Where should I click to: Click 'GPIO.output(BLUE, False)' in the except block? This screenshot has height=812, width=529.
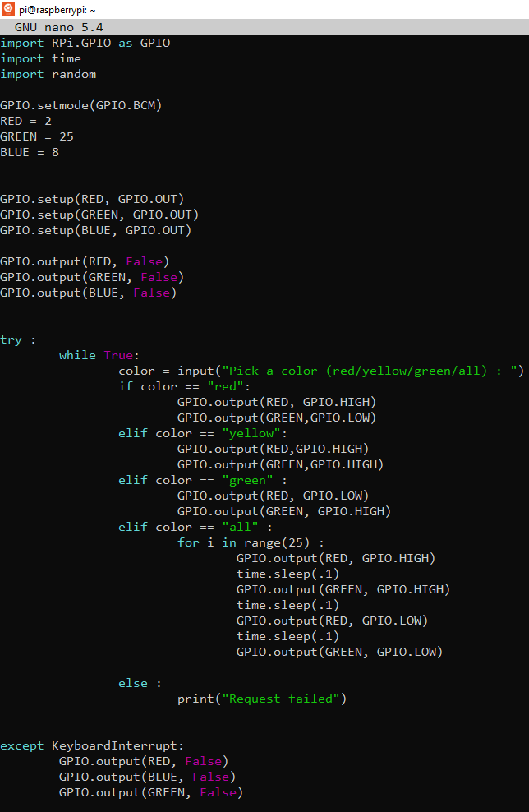(148, 777)
